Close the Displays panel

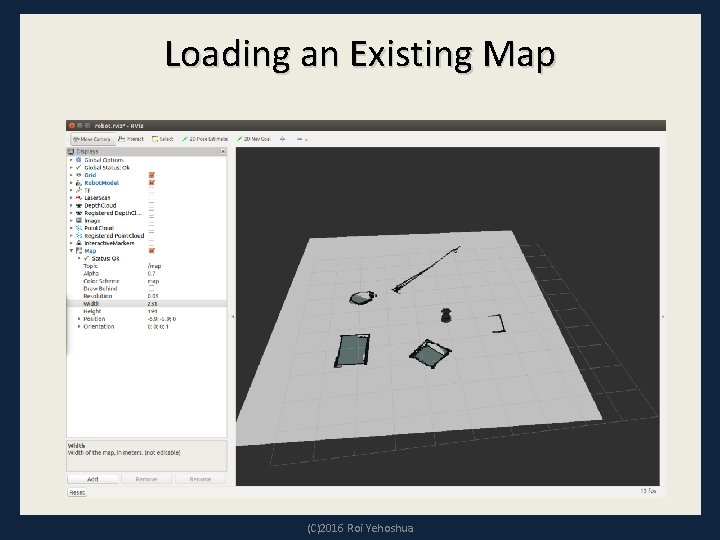[x=223, y=152]
